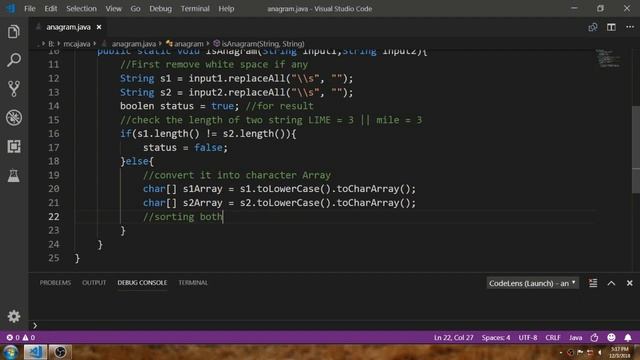Click line number 16 in the gutter
Viewport: 640px width, 360px height.
click(x=53, y=133)
